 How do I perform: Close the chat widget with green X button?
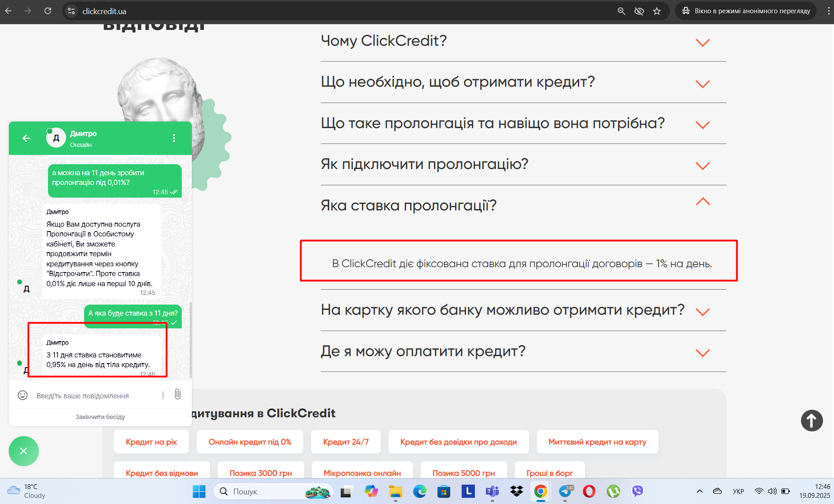pyautogui.click(x=24, y=451)
